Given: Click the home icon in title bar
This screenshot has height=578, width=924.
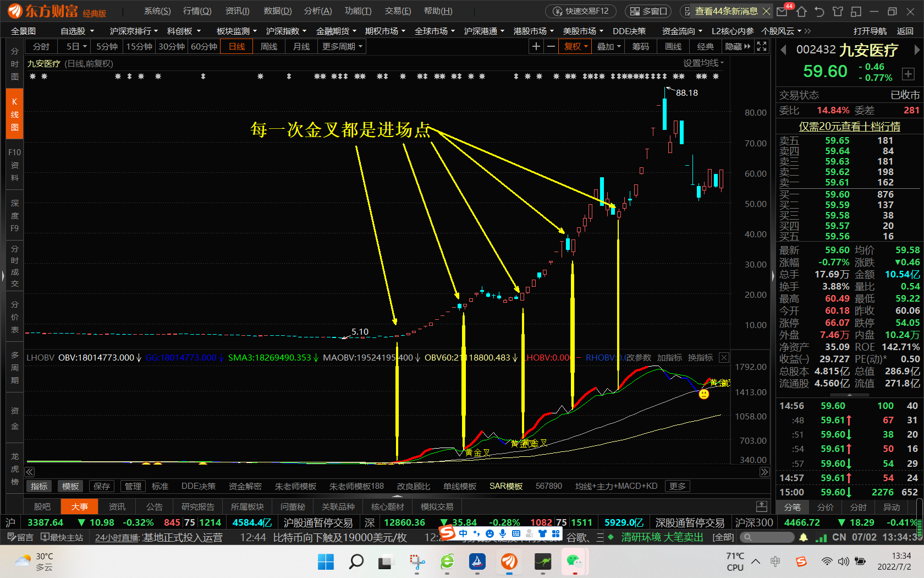Looking at the screenshot, I should [x=801, y=12].
